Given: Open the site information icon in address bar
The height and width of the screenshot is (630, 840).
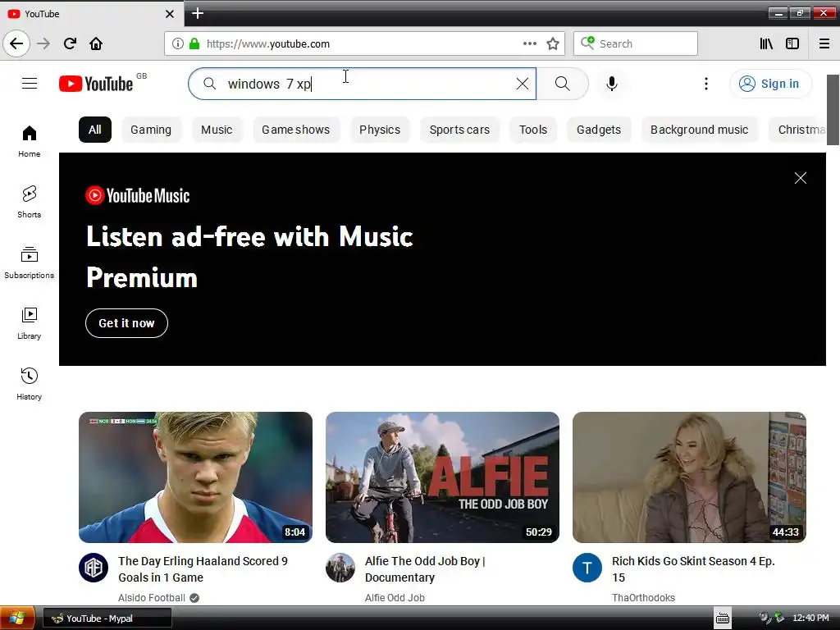Looking at the screenshot, I should (x=178, y=43).
